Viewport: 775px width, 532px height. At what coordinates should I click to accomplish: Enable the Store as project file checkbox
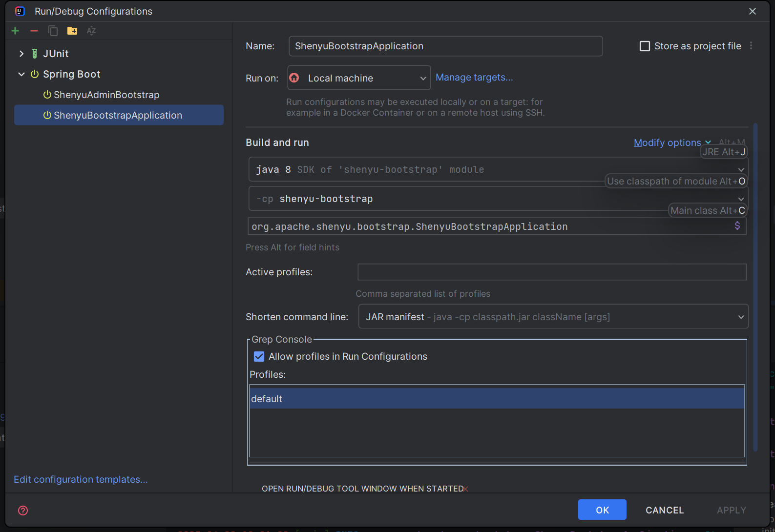coord(645,46)
